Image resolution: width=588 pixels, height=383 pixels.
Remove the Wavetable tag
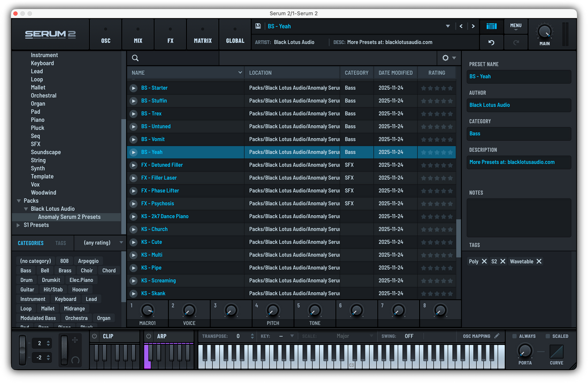click(539, 262)
